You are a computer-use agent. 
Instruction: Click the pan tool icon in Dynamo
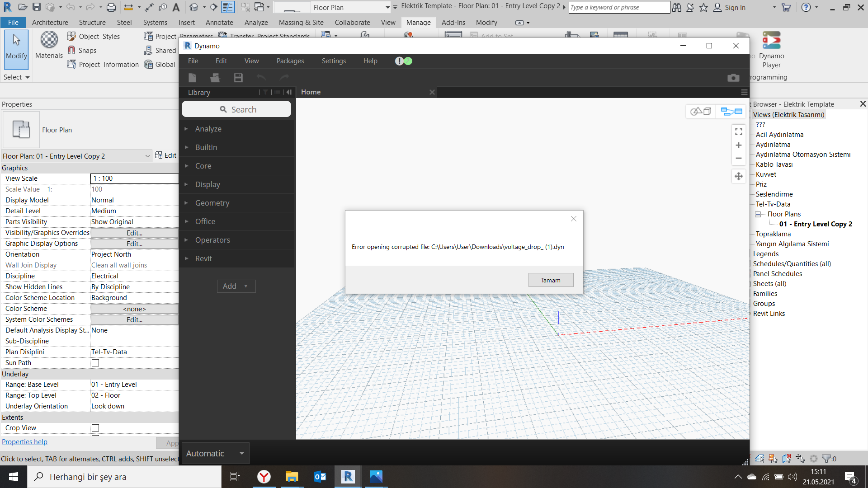click(x=738, y=176)
